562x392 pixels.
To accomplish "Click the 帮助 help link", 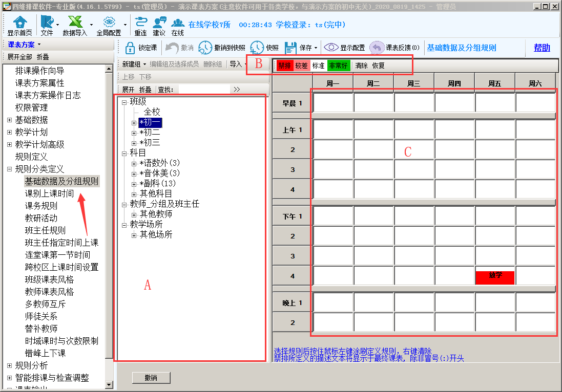I will coord(542,48).
